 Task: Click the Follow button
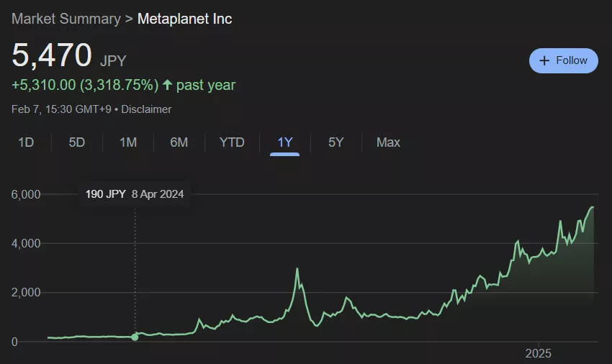[563, 60]
